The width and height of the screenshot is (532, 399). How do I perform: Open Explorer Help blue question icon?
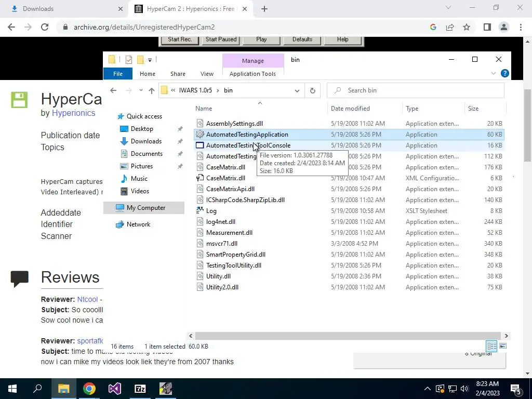505,73
